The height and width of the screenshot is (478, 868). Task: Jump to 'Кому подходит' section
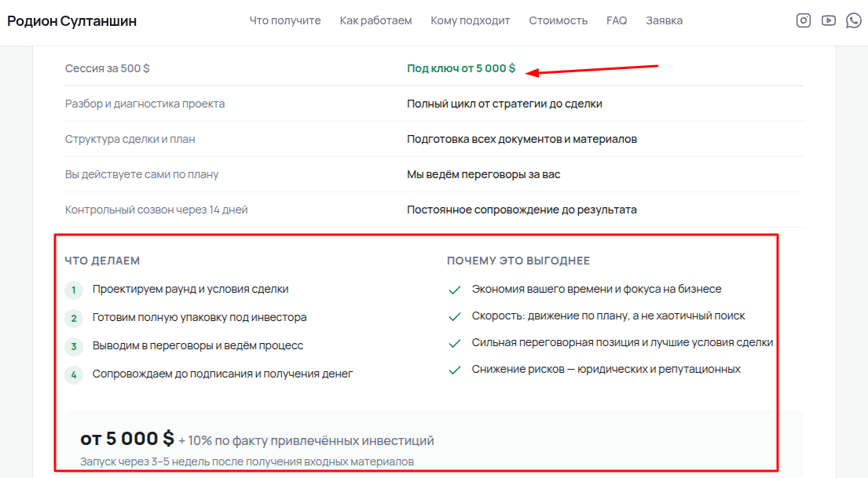click(471, 20)
